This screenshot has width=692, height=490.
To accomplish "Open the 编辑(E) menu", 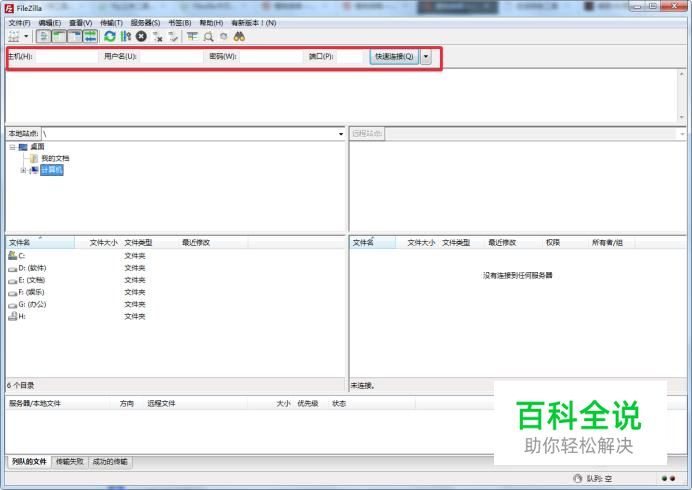I will 49,23.
